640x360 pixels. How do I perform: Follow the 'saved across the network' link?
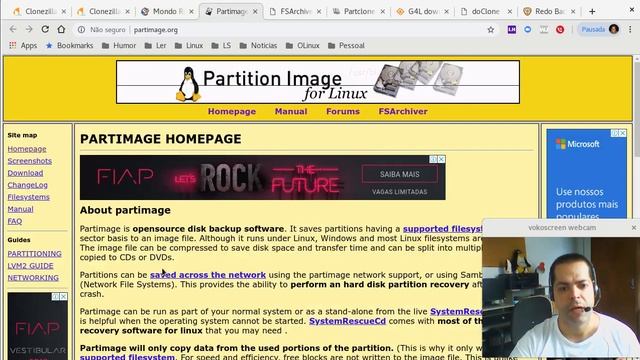(208, 275)
